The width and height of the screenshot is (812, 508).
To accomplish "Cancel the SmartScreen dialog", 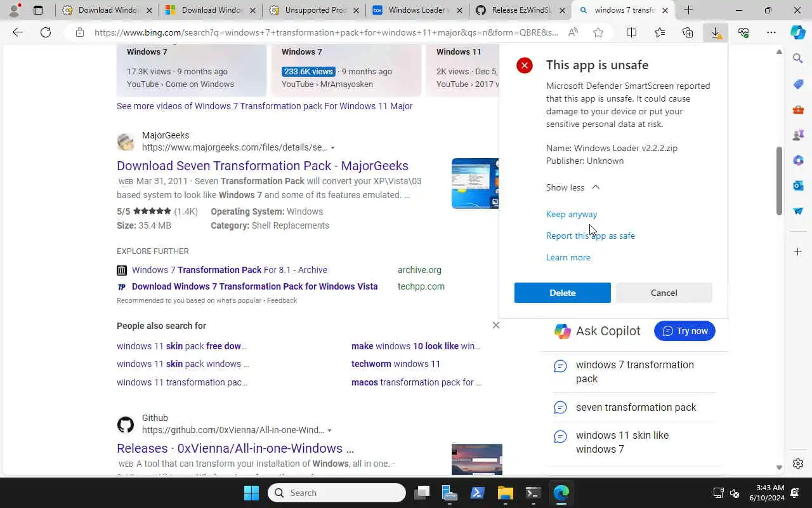I will [x=664, y=293].
